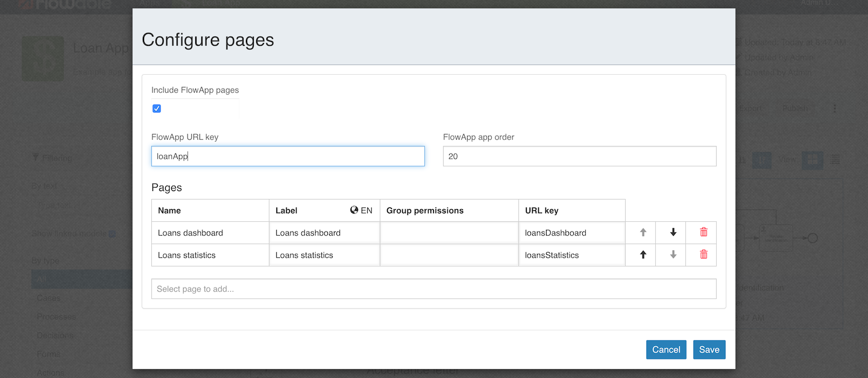Cancel the Configure pages dialog
The height and width of the screenshot is (378, 868).
[x=666, y=350]
